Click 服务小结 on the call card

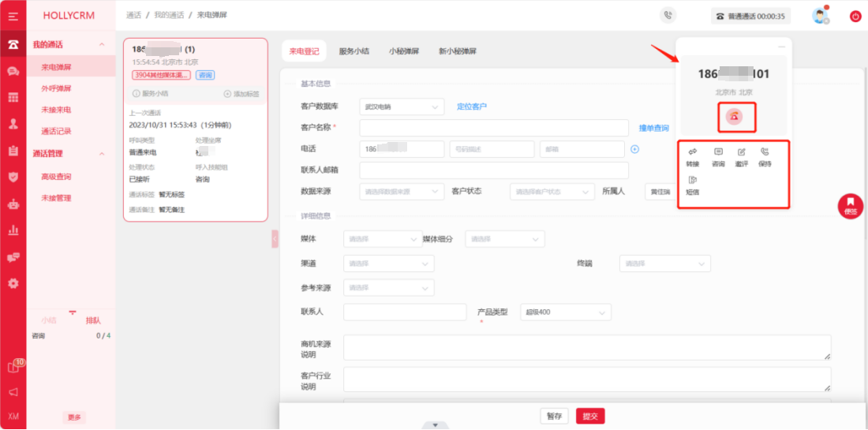point(151,94)
